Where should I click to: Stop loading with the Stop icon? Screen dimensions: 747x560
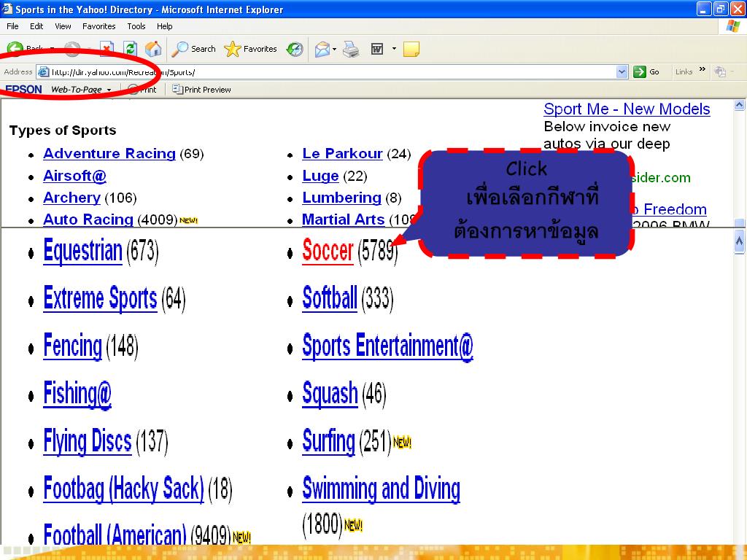107,47
